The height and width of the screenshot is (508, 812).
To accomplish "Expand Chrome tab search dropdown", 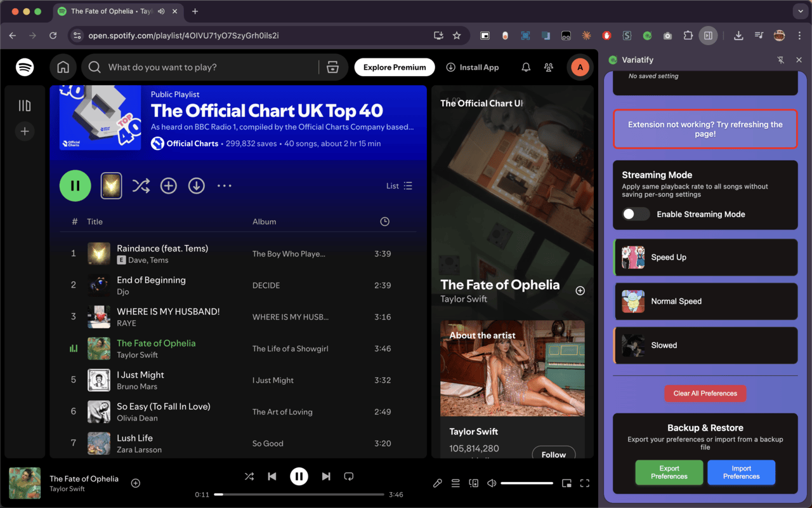I will (799, 11).
